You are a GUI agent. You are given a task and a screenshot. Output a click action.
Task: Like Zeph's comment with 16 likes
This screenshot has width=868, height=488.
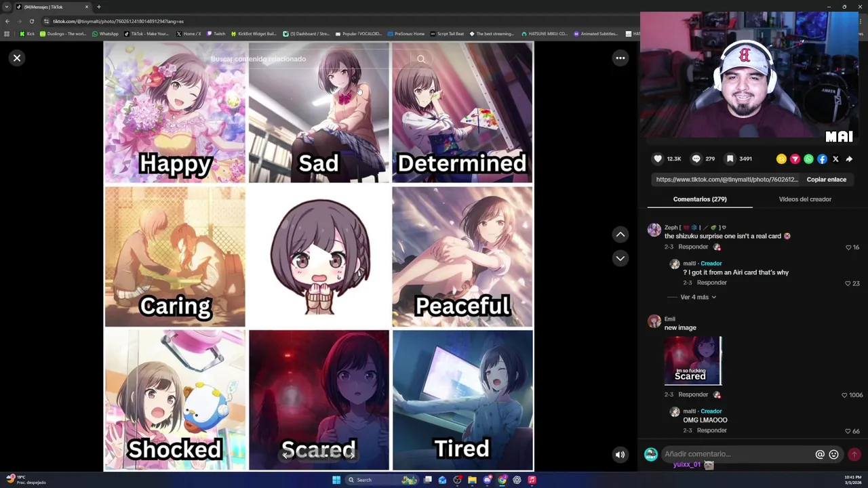click(x=848, y=247)
